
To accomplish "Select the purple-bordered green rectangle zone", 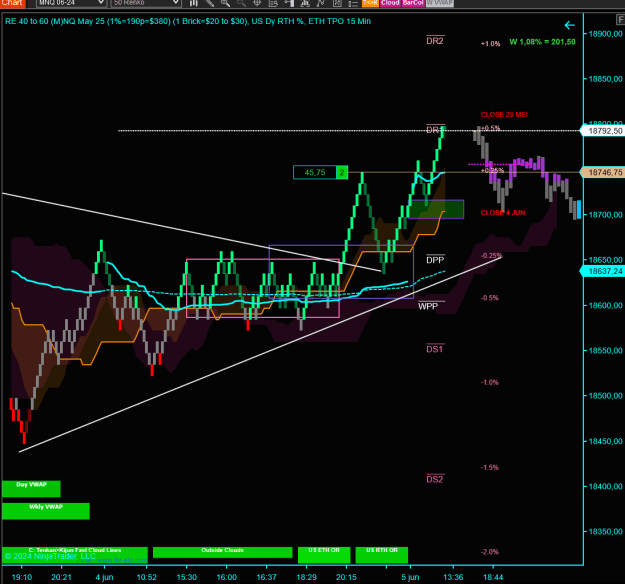I will coord(436,209).
